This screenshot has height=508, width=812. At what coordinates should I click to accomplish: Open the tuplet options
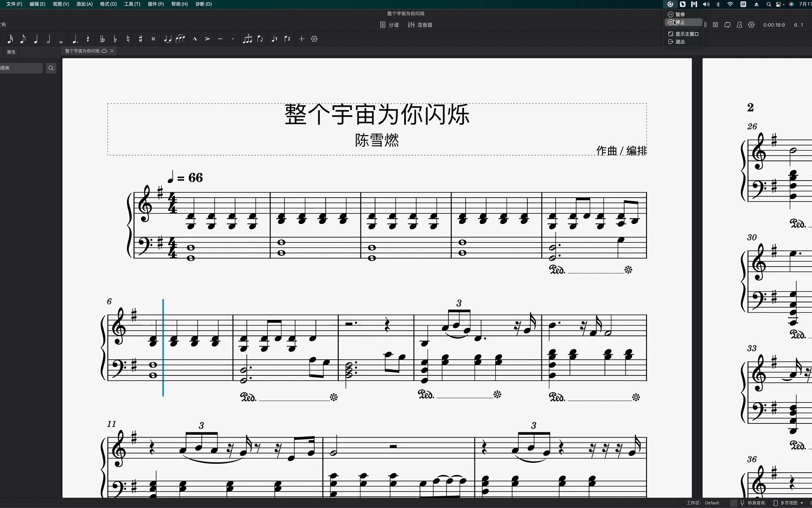pyautogui.click(x=247, y=39)
